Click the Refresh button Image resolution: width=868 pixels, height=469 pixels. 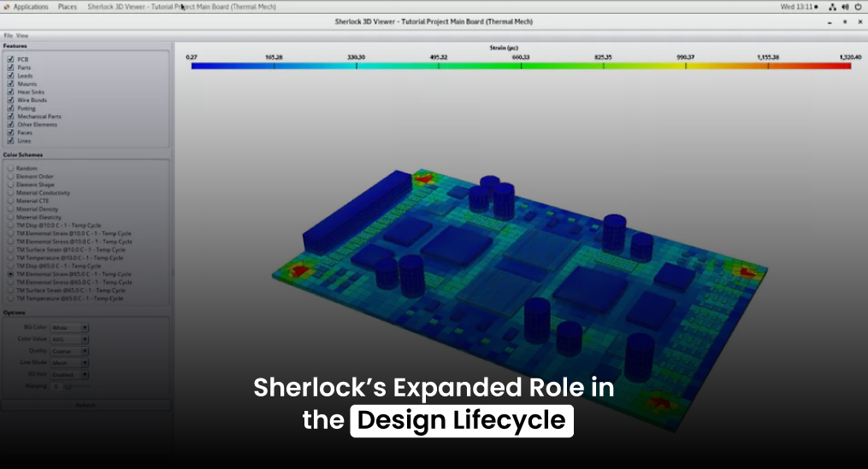pos(86,406)
